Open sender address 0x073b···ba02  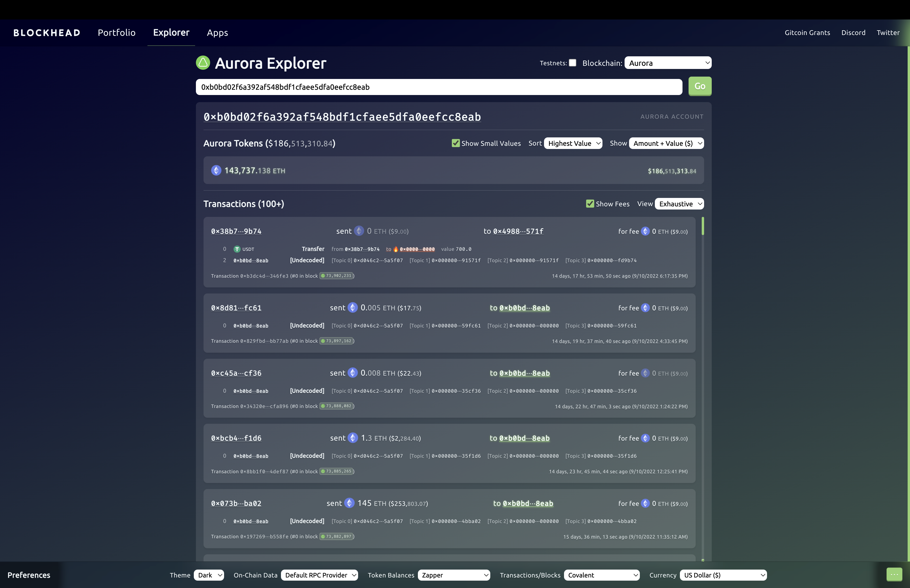point(236,504)
